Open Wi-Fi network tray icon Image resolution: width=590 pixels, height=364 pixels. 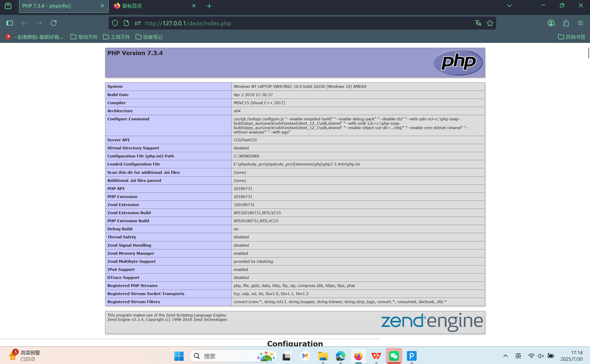[531, 356]
